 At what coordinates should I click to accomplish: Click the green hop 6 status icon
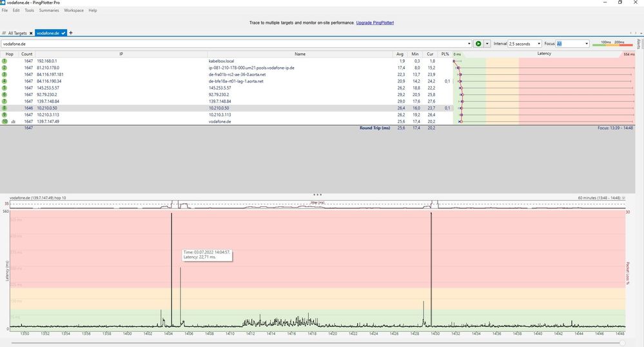click(5, 95)
